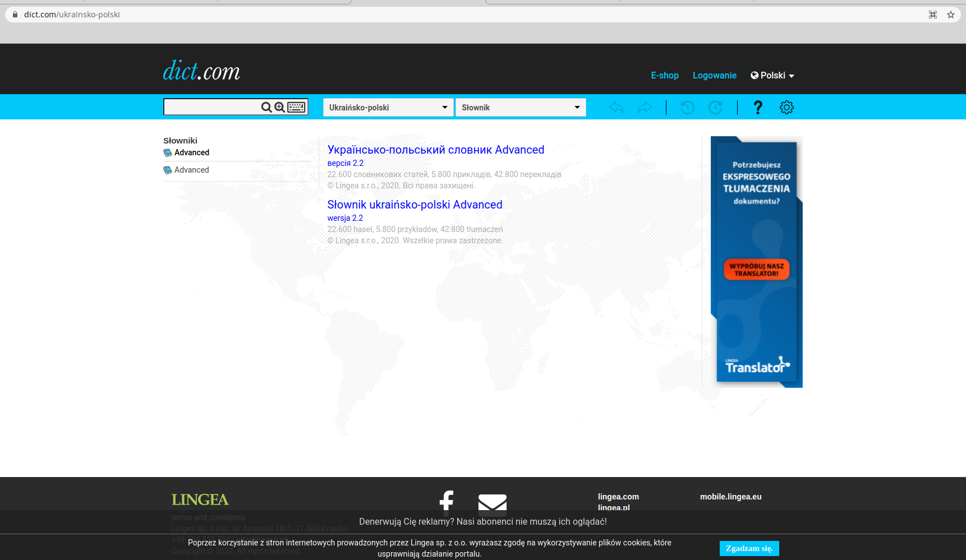966x560 pixels.
Task: Click the magnifier search icon
Action: pos(266,107)
